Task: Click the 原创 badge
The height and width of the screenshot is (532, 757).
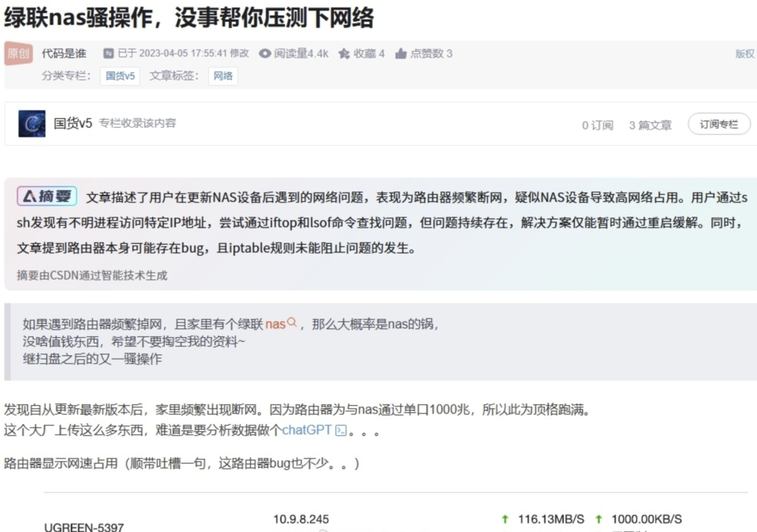Action: pos(18,53)
